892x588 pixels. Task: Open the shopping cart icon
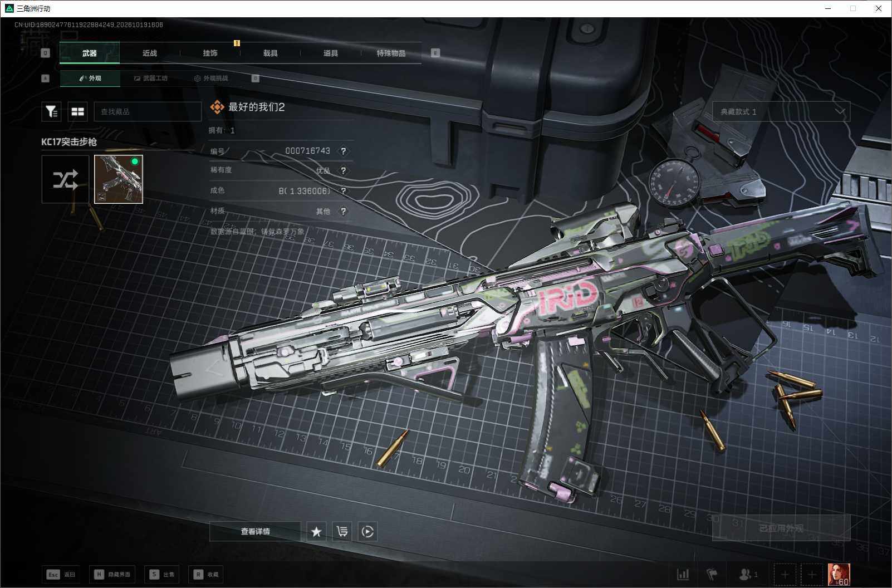click(342, 532)
